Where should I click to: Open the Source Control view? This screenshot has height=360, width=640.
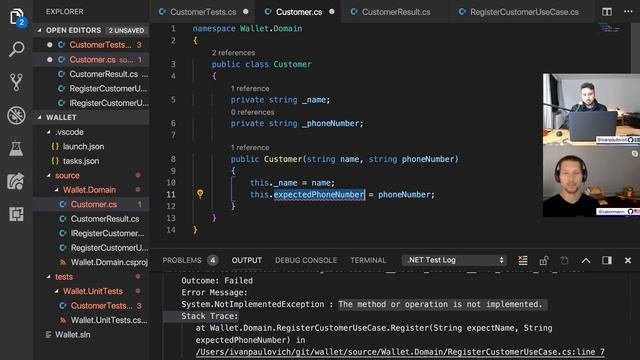(16, 82)
